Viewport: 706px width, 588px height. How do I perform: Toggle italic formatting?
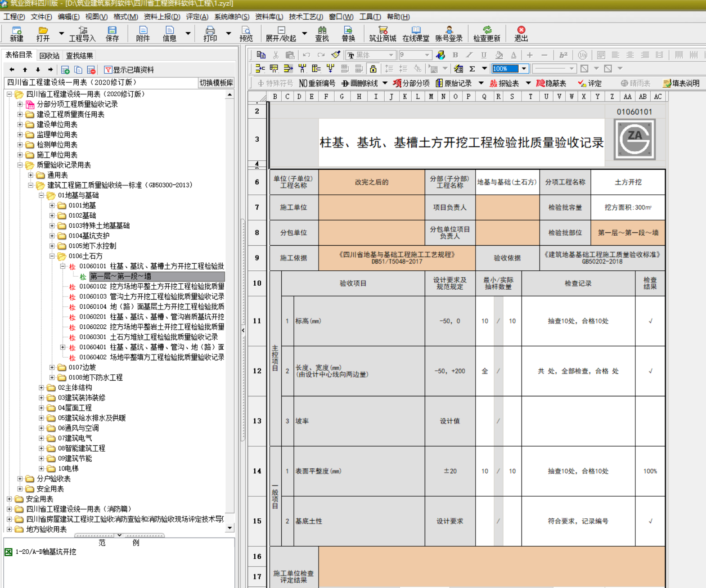pos(469,55)
